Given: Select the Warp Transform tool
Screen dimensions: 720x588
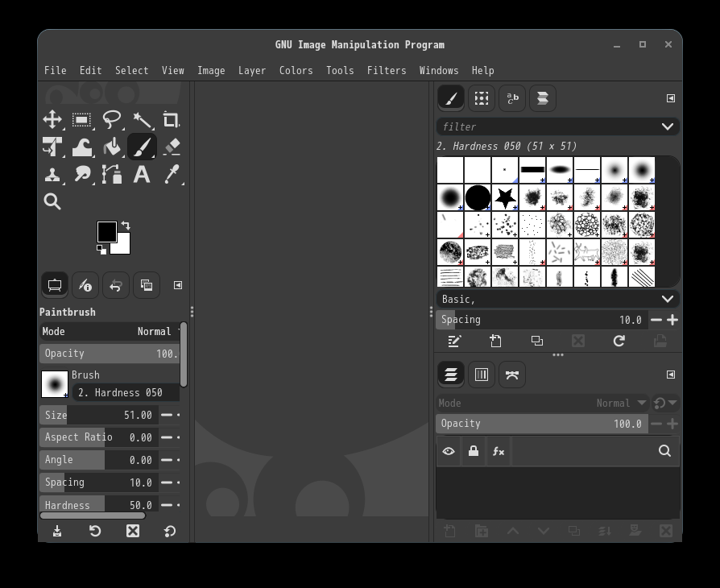Looking at the screenshot, I should click(81, 147).
